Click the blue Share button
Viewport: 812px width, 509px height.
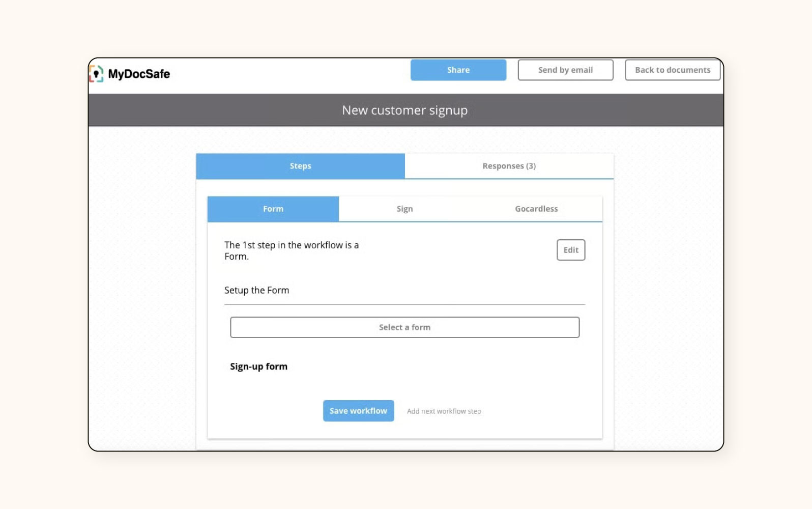(x=458, y=70)
